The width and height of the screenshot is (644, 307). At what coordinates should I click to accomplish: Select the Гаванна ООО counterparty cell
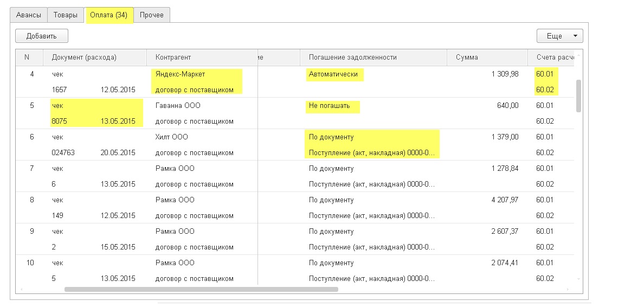point(178,106)
